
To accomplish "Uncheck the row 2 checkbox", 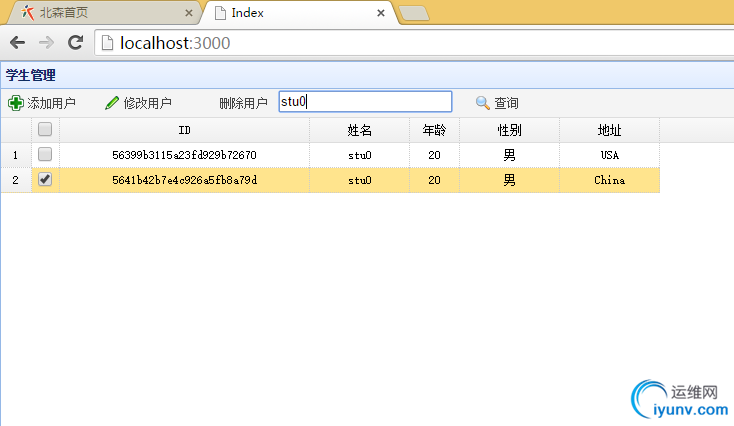I will click(x=45, y=179).
